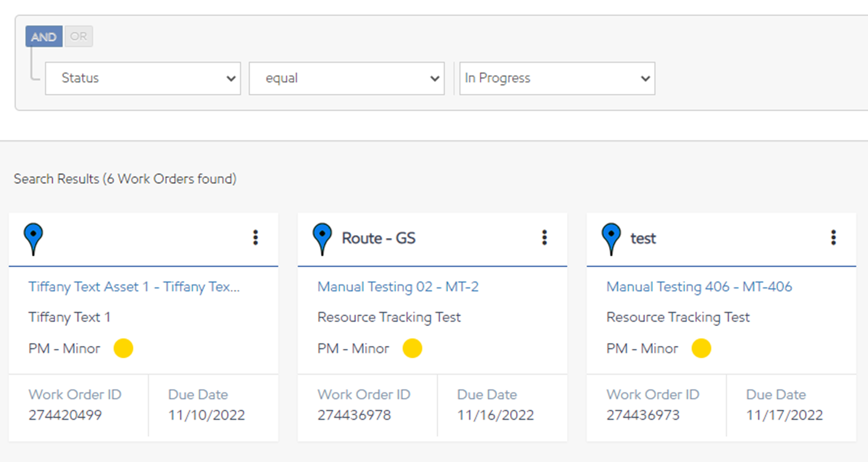This screenshot has width=868, height=462.
Task: Click the map pin on Tiffany Text card
Action: click(33, 238)
